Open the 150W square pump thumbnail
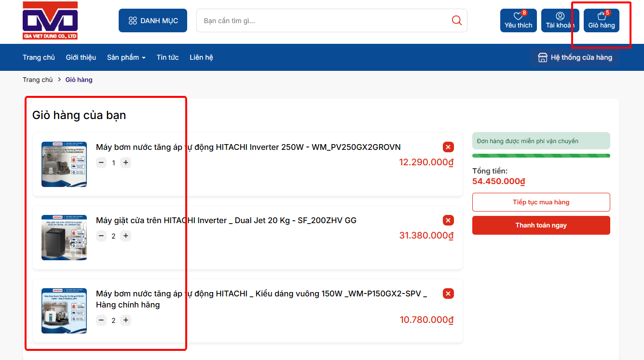 click(64, 311)
